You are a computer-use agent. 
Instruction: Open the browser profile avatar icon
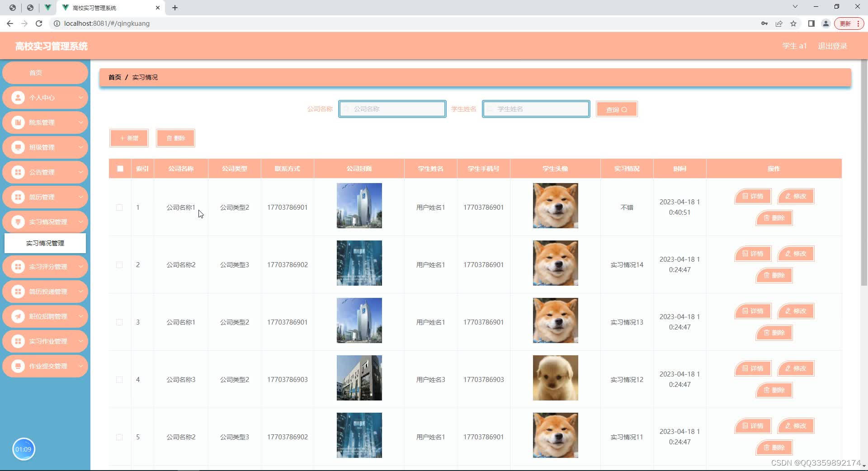[826, 24]
